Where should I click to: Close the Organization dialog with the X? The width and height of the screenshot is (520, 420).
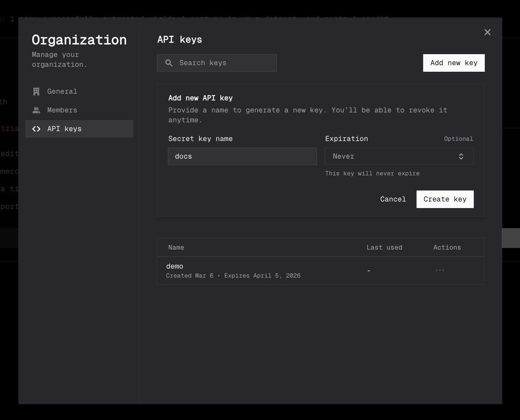[x=487, y=32]
